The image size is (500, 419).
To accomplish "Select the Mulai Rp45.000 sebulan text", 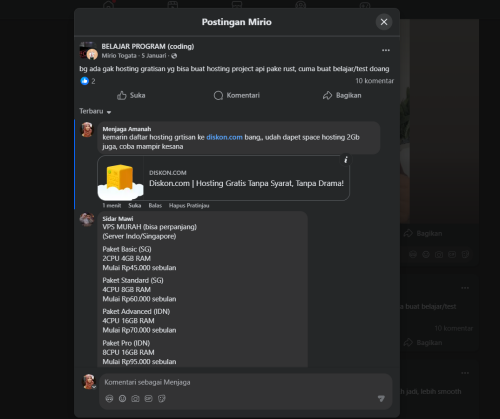I will tap(139, 268).
